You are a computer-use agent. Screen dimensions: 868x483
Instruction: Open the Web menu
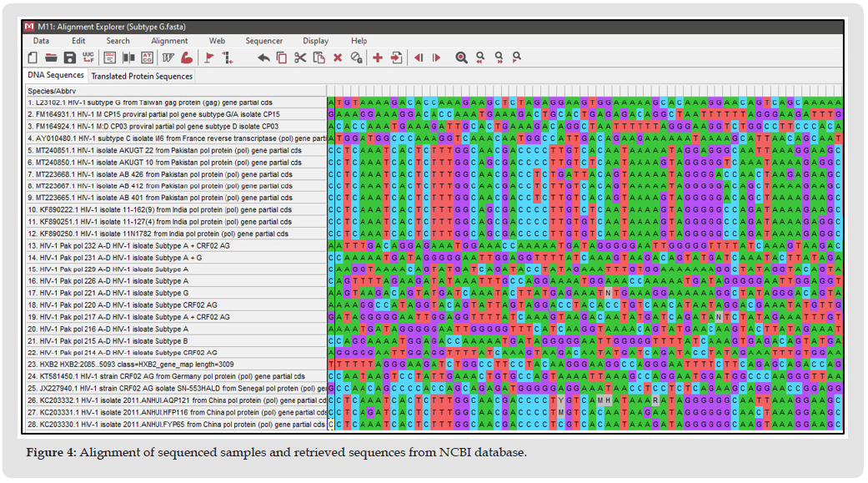point(217,40)
